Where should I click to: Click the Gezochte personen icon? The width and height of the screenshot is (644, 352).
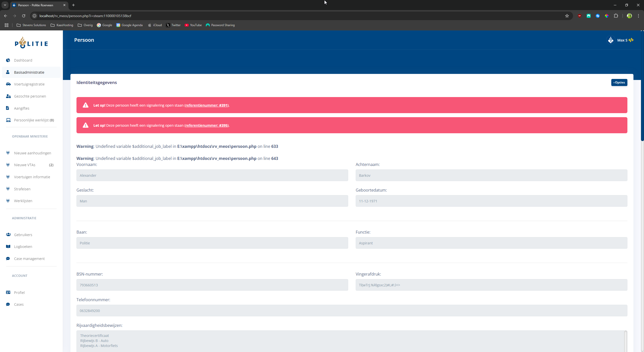8,96
